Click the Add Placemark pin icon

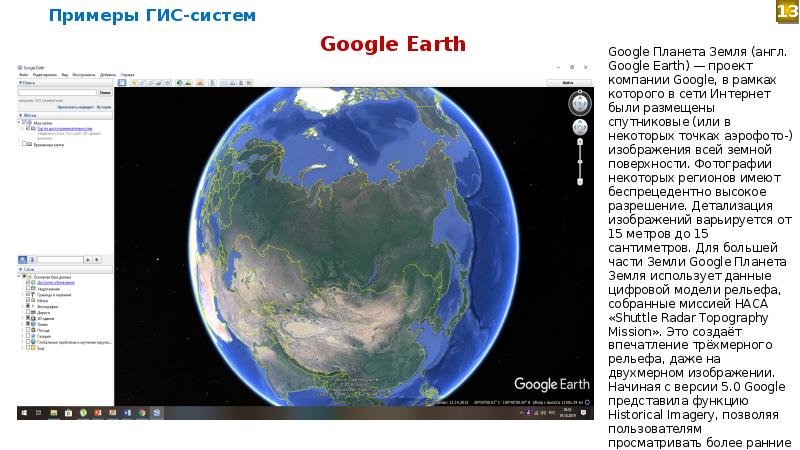(135, 83)
